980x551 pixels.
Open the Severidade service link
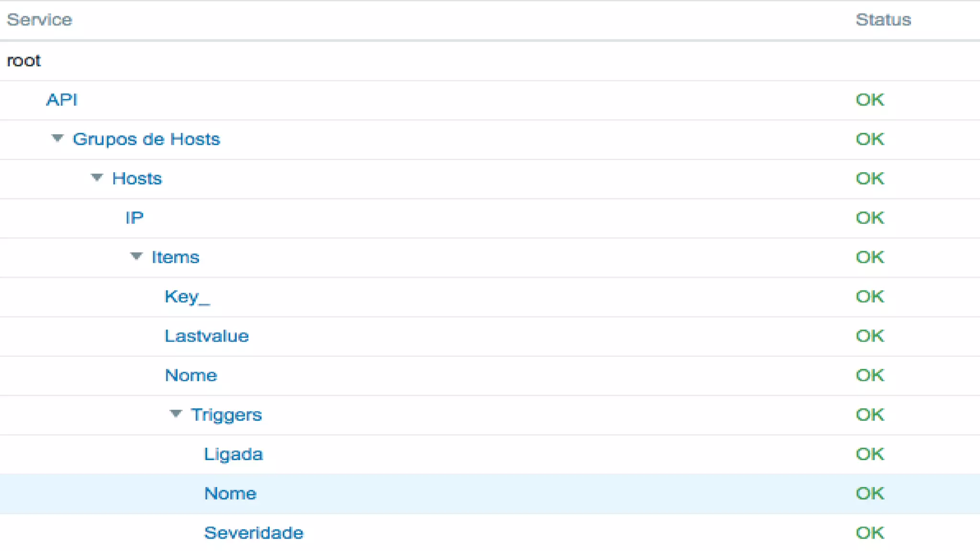click(x=254, y=532)
